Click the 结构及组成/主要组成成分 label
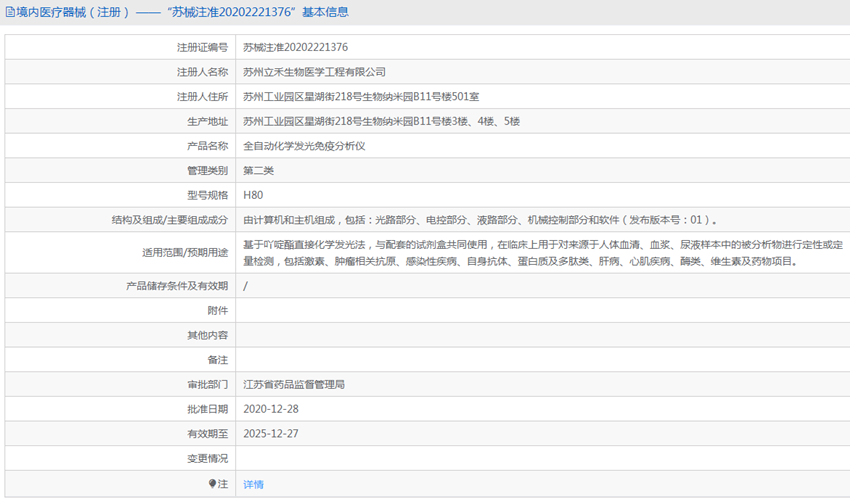Viewport: 850px width, 501px height. pyautogui.click(x=170, y=220)
